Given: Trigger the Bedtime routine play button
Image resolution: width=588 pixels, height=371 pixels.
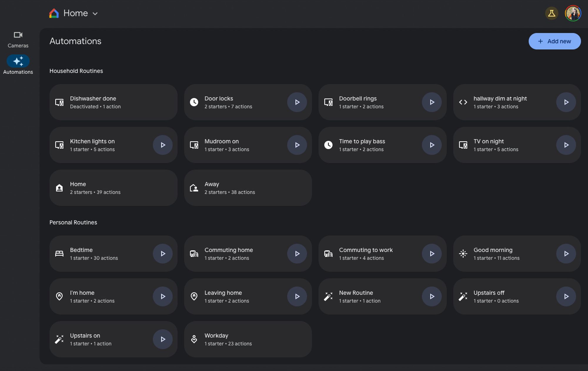Looking at the screenshot, I should coord(163,254).
